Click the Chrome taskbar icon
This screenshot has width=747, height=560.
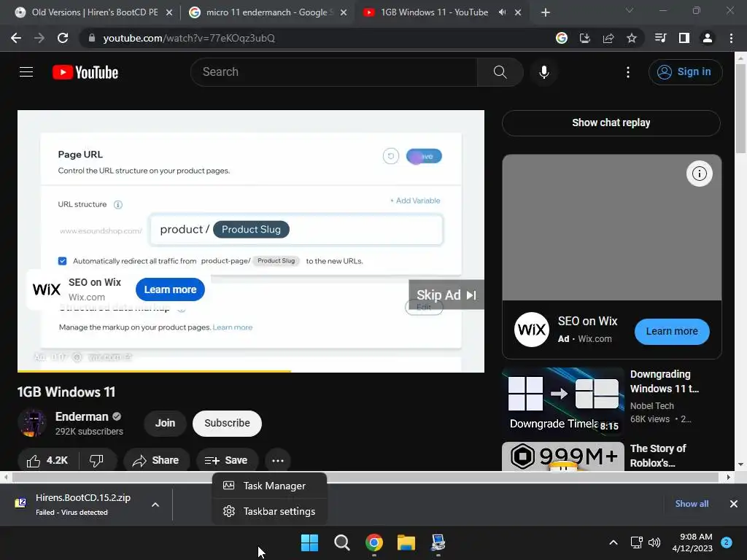[374, 542]
